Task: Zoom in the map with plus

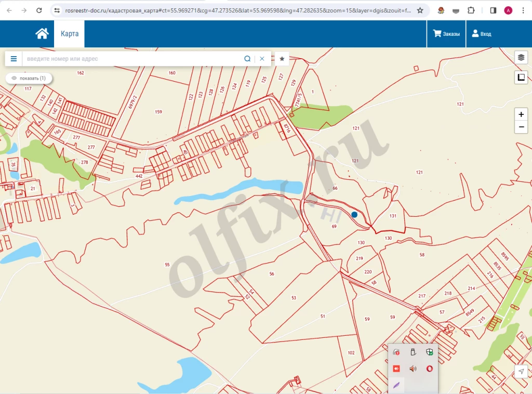Action: (521, 114)
